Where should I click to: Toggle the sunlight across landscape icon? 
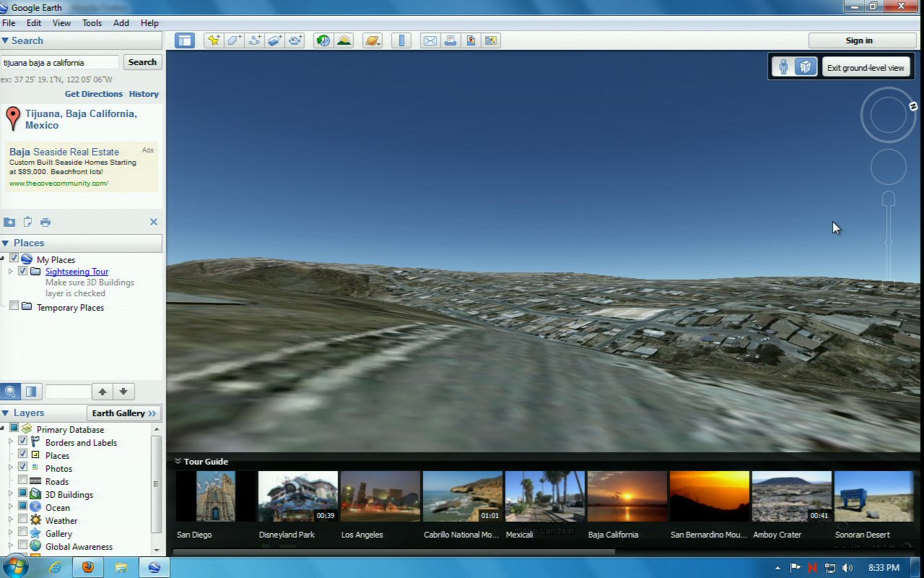pos(344,40)
